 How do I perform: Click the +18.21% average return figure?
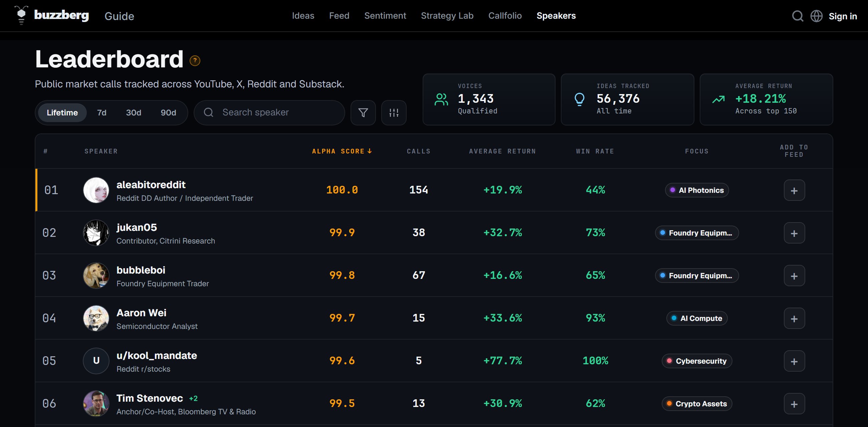pyautogui.click(x=760, y=99)
